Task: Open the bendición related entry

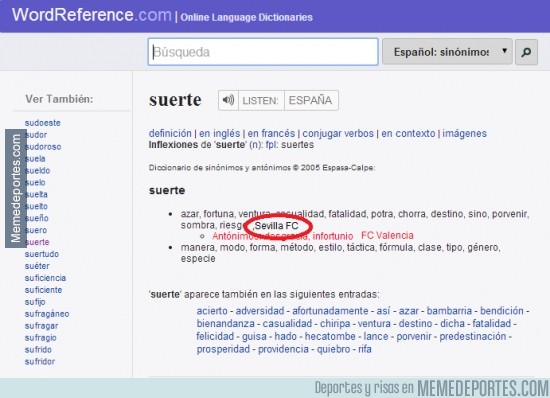Action: pyautogui.click(x=502, y=311)
